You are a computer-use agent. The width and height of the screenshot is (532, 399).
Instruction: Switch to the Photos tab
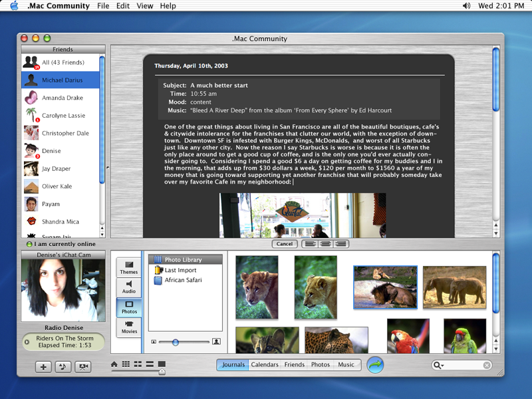tap(321, 364)
